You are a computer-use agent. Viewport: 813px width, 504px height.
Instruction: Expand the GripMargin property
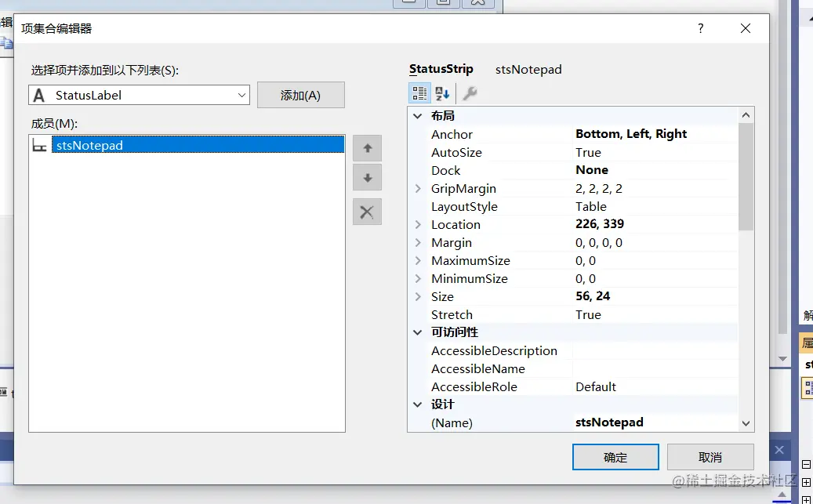(x=418, y=188)
